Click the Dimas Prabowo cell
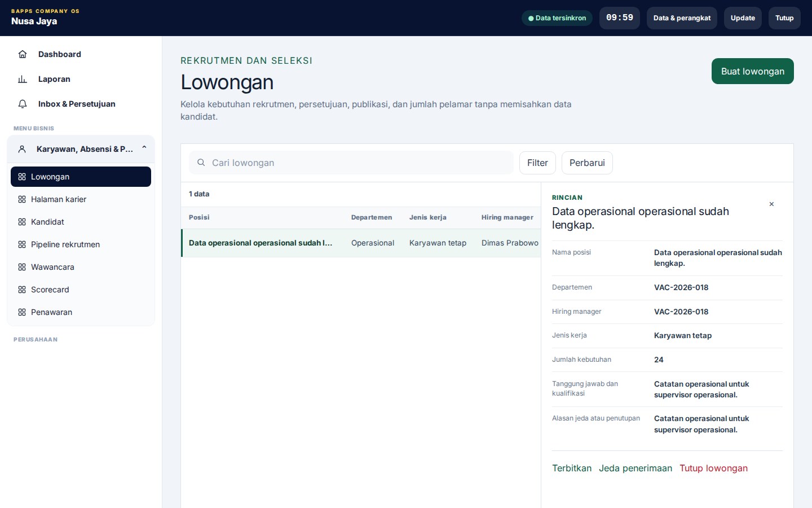The width and height of the screenshot is (812, 508). pos(510,243)
